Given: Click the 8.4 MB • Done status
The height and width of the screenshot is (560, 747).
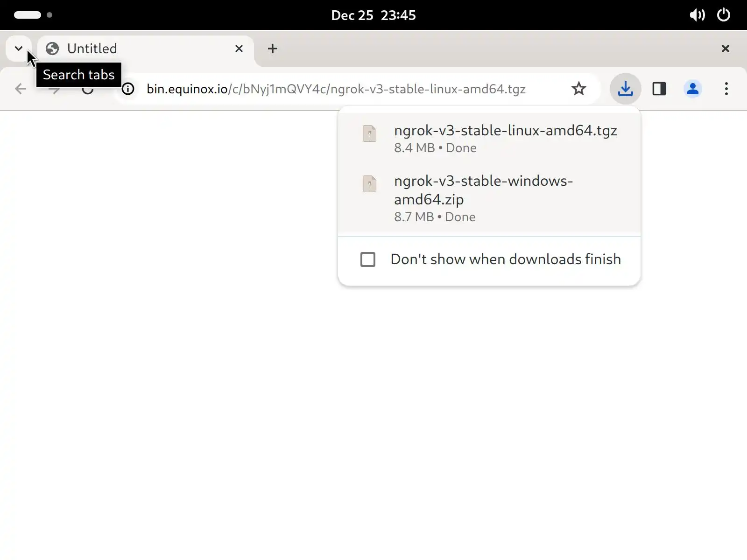Looking at the screenshot, I should coord(435,148).
